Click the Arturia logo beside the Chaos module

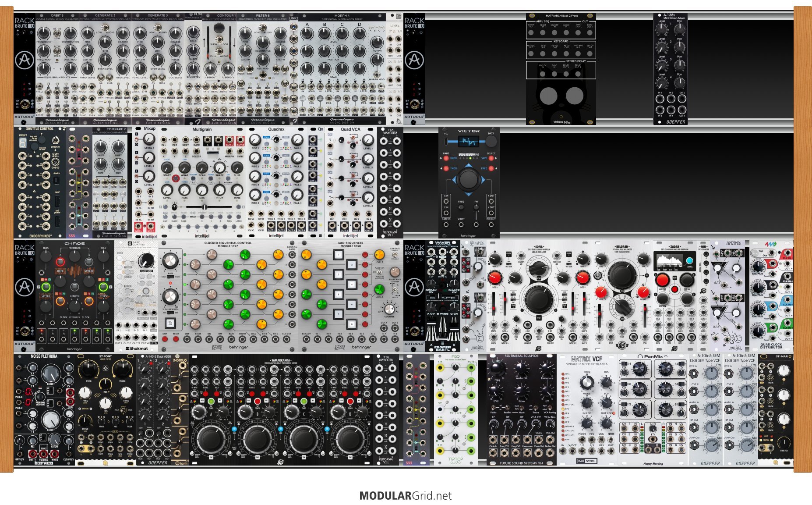tap(25, 287)
